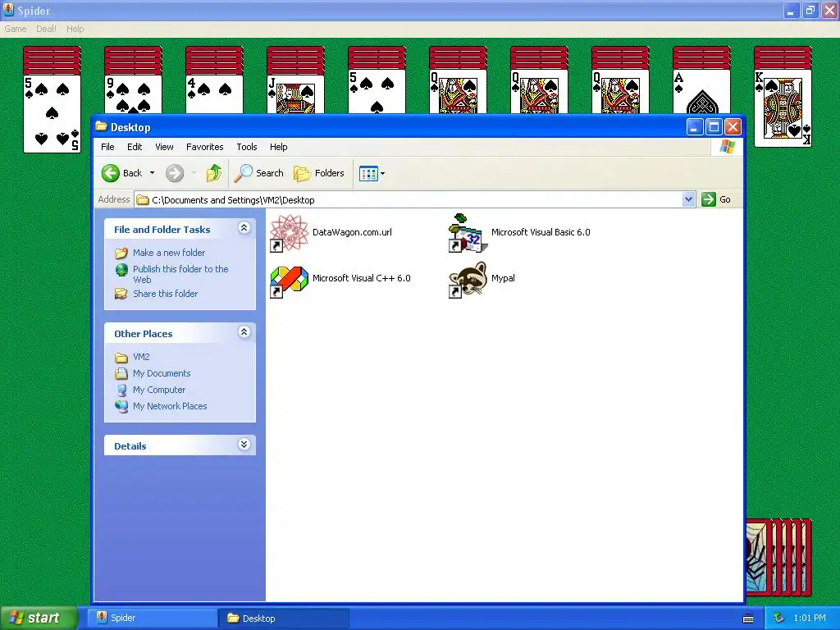This screenshot has width=840, height=630.
Task: Click the Spider window title icon
Action: [x=8, y=10]
